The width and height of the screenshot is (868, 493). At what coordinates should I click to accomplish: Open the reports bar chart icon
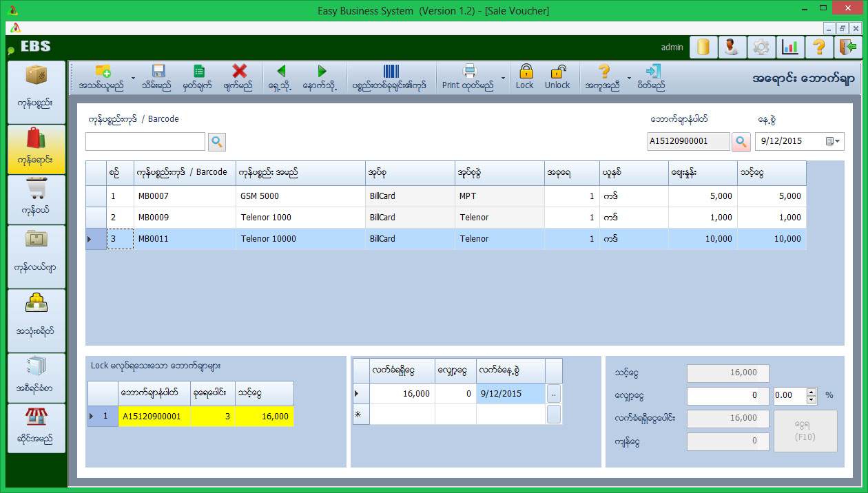[790, 47]
